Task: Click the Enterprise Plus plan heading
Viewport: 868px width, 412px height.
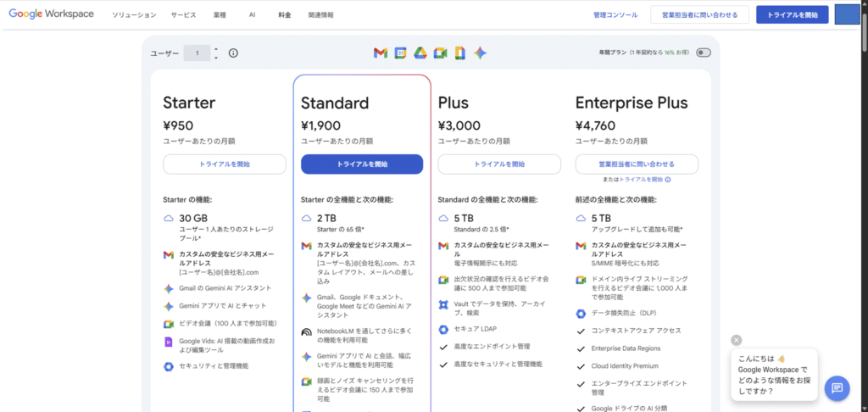Action: coord(632,103)
